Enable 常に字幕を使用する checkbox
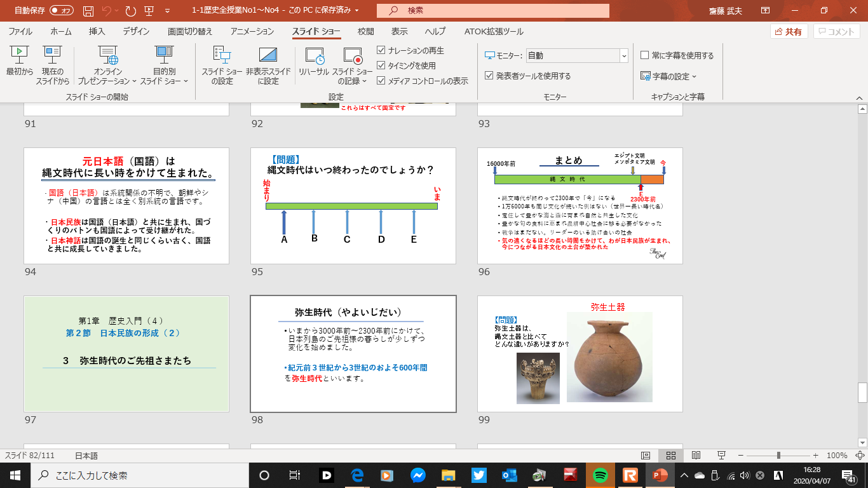 click(x=645, y=55)
